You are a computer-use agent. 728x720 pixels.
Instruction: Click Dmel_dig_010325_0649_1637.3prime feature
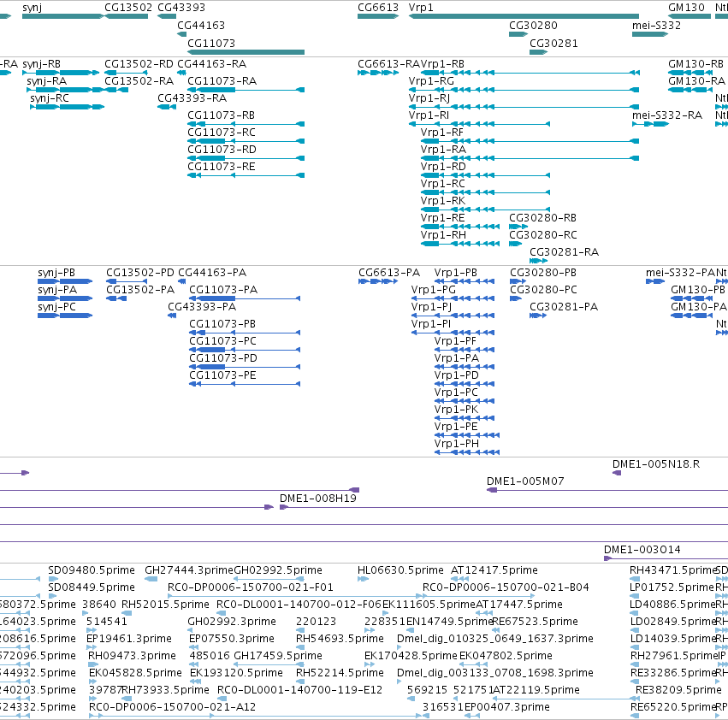click(495, 639)
